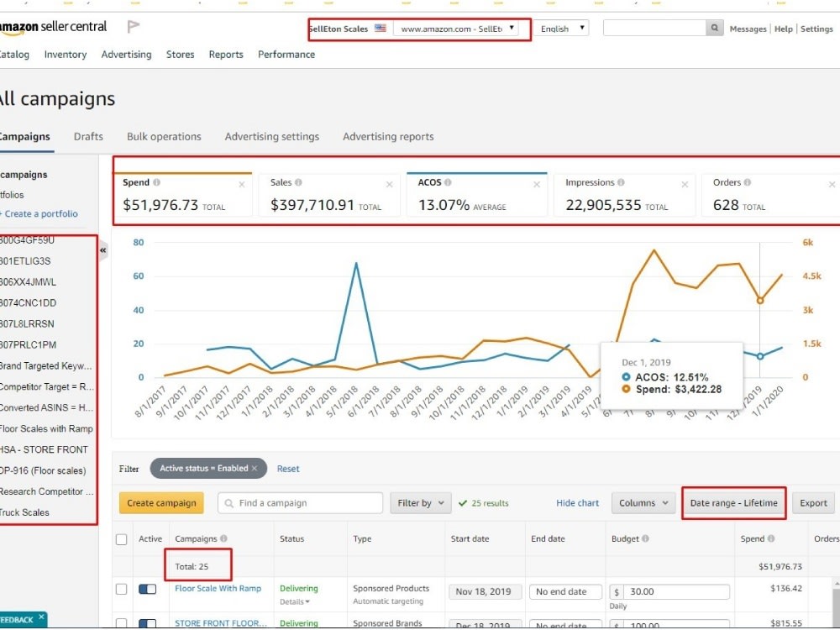Remove the Spend metric card

pyautogui.click(x=242, y=184)
